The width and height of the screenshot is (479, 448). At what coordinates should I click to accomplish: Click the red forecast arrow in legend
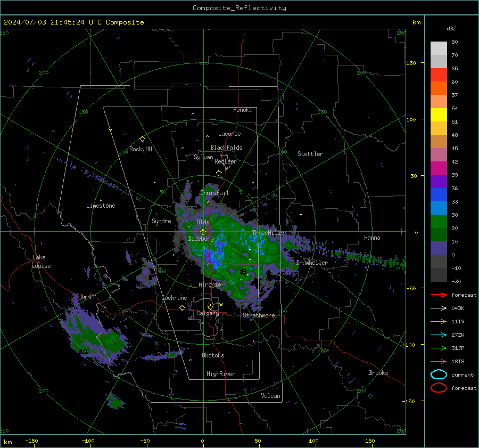[x=439, y=295]
